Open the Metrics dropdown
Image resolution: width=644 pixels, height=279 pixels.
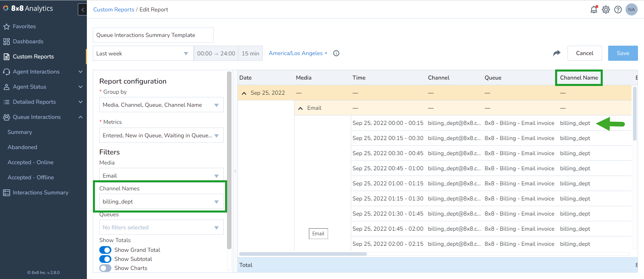(x=161, y=135)
